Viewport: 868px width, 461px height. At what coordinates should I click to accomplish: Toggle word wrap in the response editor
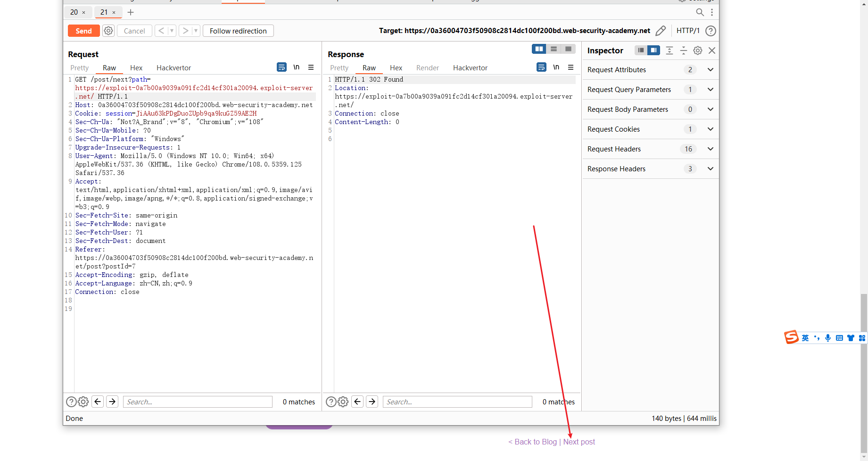tap(541, 67)
